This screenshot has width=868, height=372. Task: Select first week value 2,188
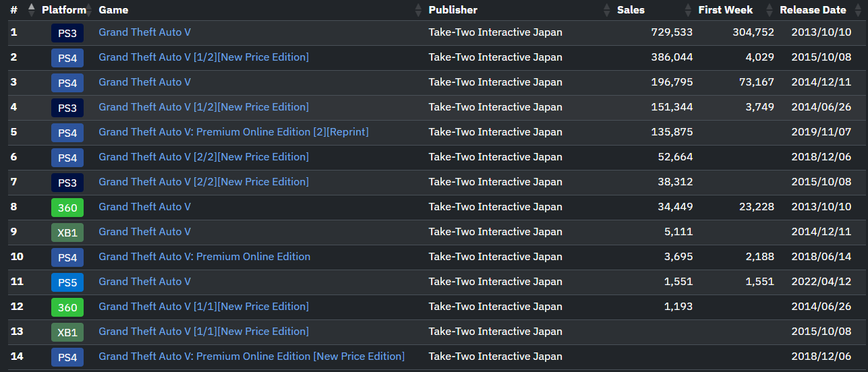click(760, 257)
